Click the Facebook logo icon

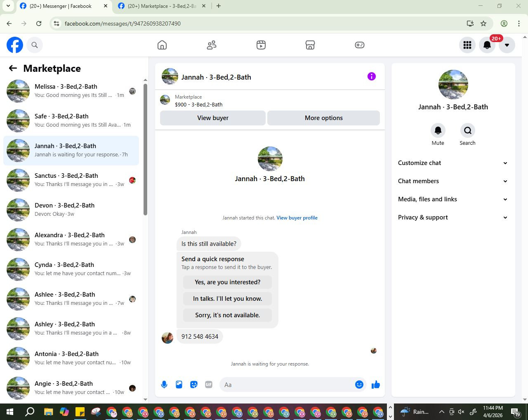(15, 45)
